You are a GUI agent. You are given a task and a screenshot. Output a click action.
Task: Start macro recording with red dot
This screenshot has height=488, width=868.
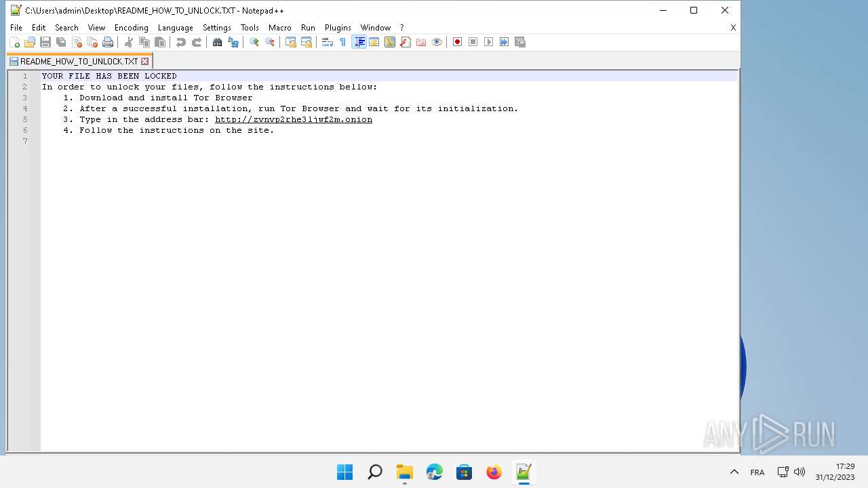coord(457,42)
